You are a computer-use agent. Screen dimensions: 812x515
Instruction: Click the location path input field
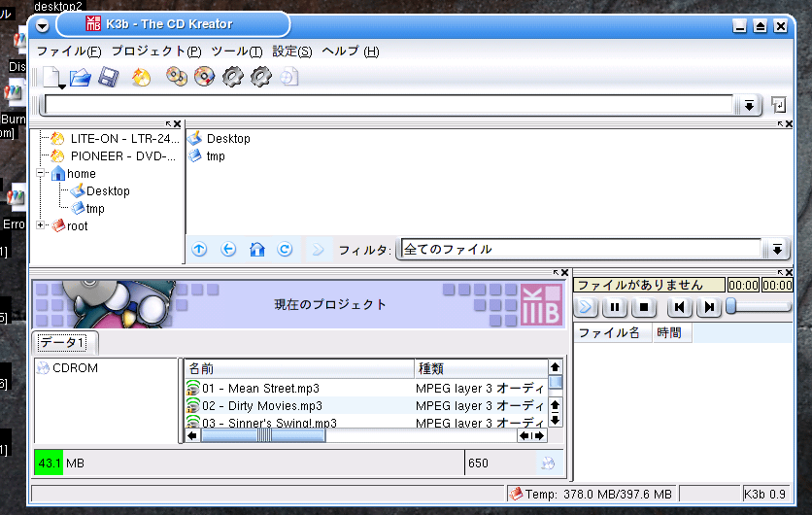(x=389, y=105)
